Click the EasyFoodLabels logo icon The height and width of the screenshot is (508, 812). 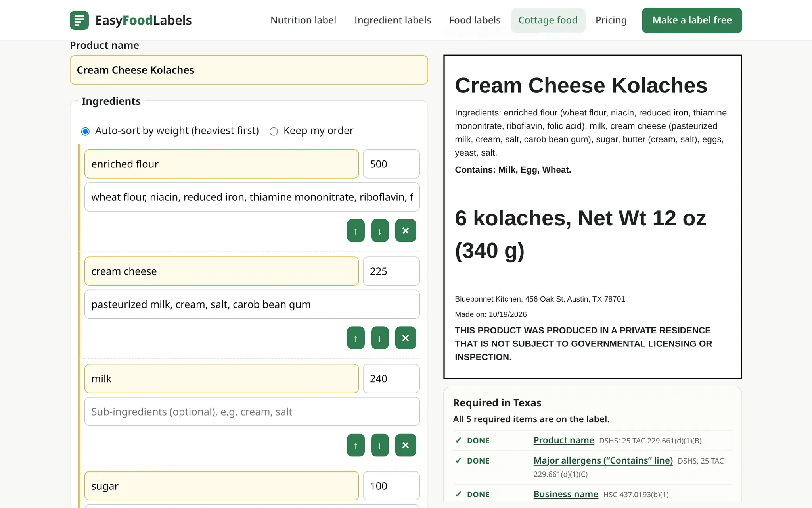(79, 20)
